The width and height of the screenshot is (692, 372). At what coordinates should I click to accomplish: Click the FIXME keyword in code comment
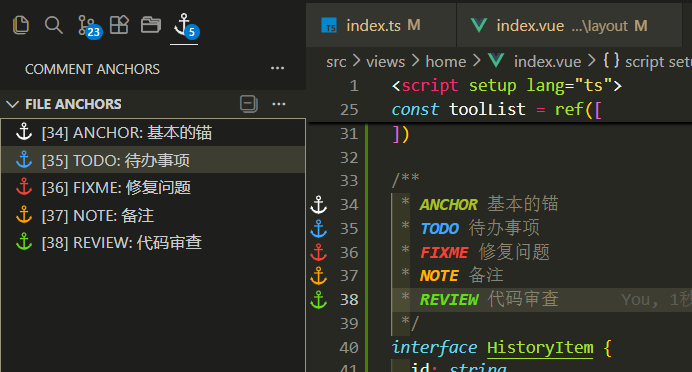pyautogui.click(x=444, y=252)
